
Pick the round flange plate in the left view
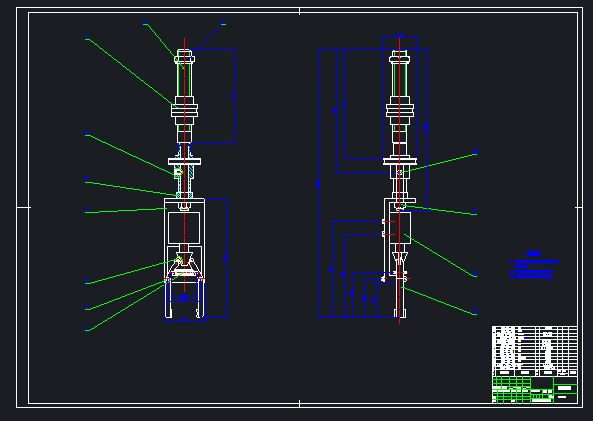click(x=185, y=162)
